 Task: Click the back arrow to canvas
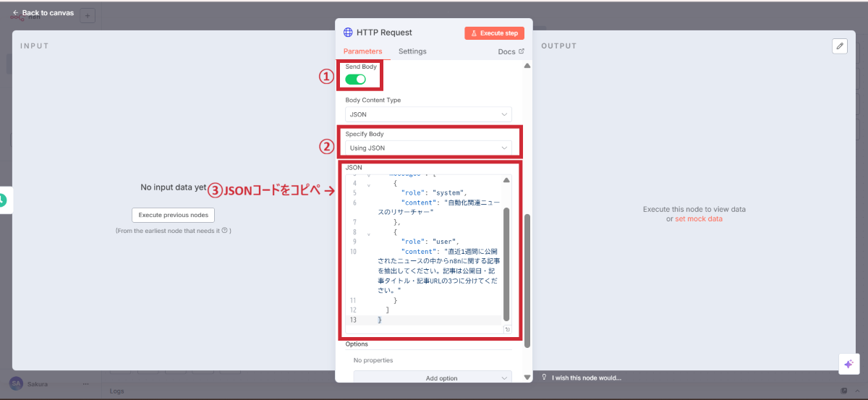(16, 13)
